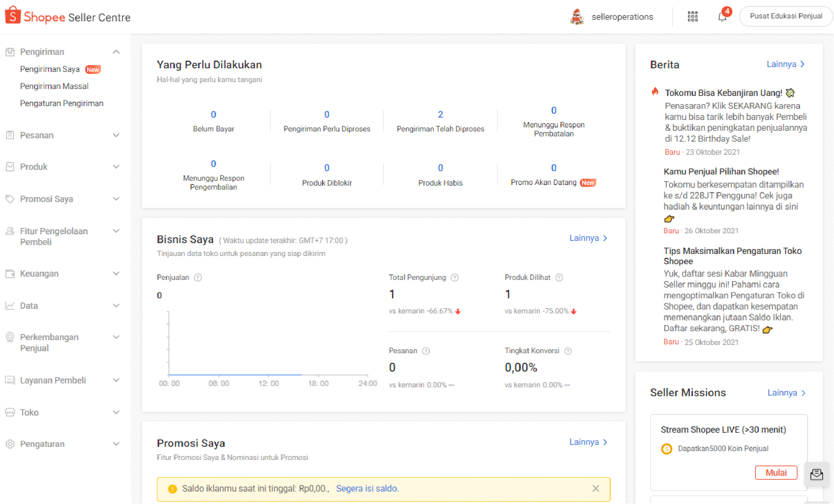Select Pengaturan Pengiriman menu item
This screenshot has height=504, width=834.
click(x=61, y=103)
